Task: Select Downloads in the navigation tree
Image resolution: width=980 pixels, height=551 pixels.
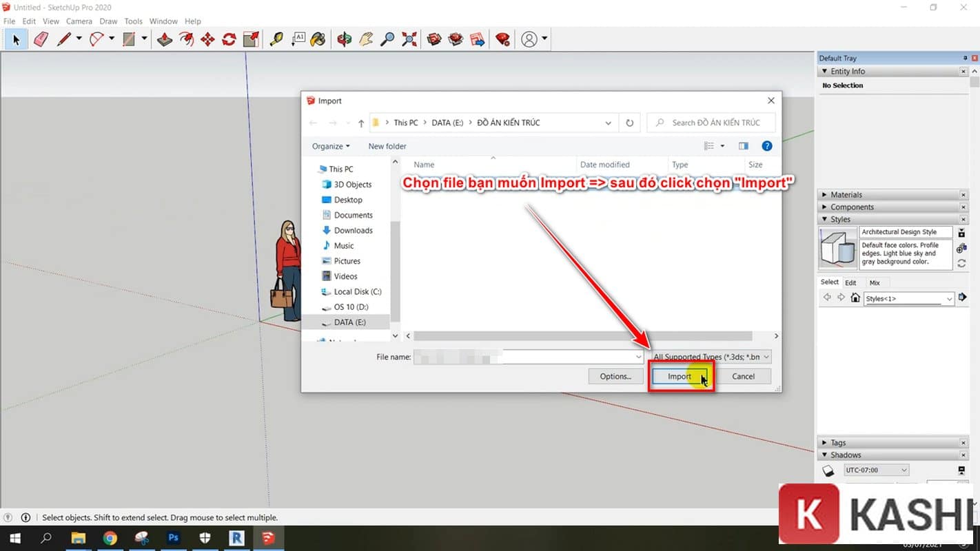Action: point(353,231)
